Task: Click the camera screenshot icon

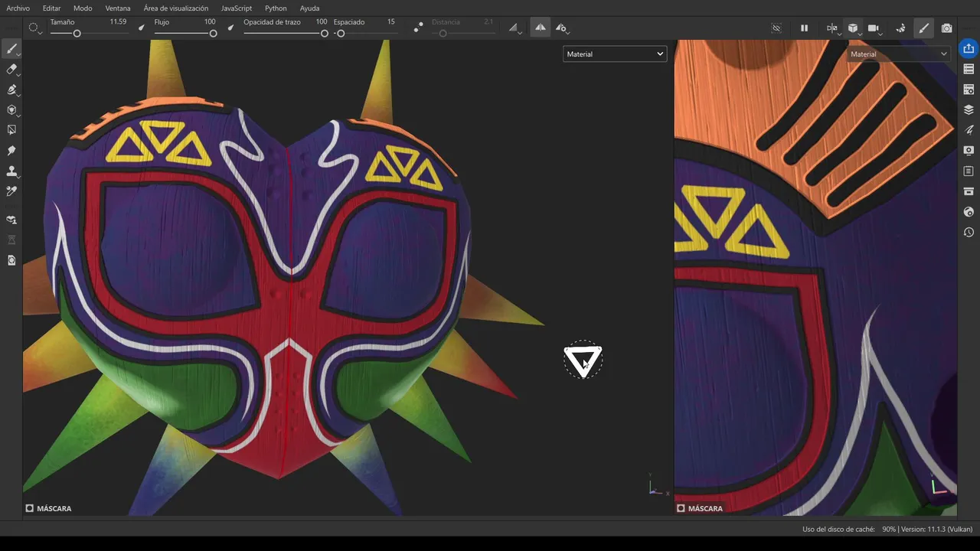Action: (x=947, y=28)
